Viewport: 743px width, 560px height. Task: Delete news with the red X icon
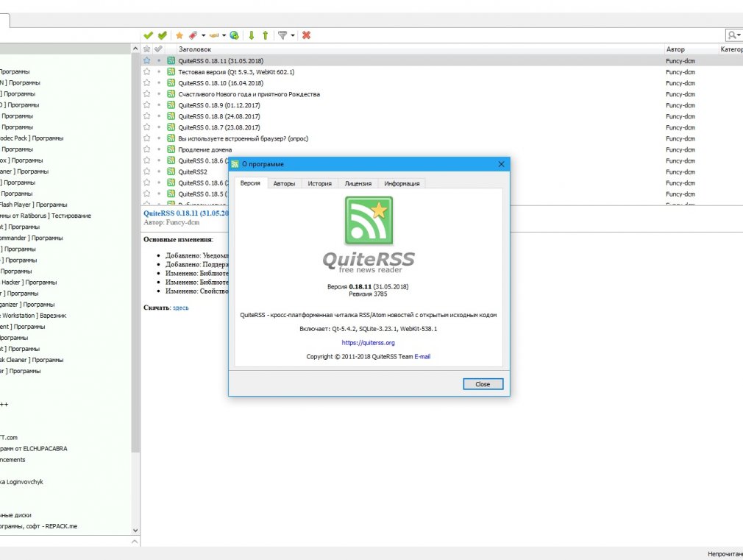[307, 35]
